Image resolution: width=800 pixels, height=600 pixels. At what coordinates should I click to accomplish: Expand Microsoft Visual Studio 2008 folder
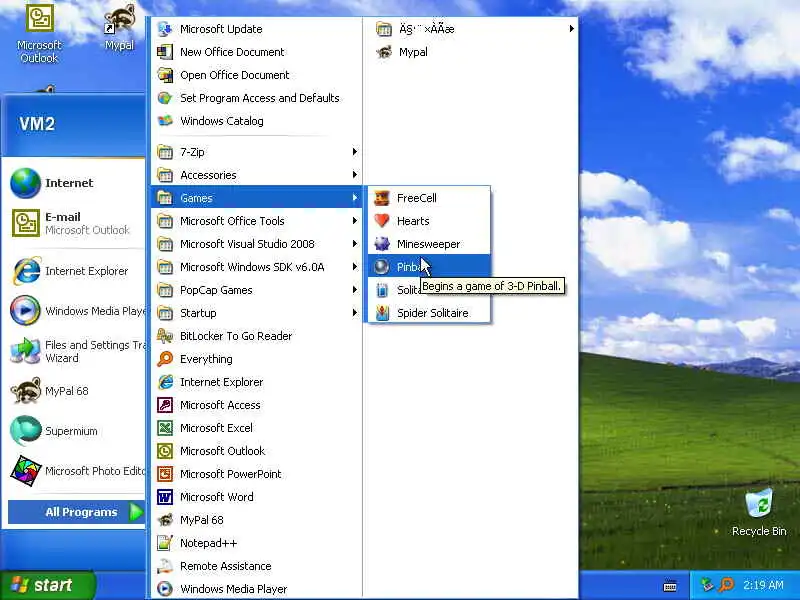257,244
